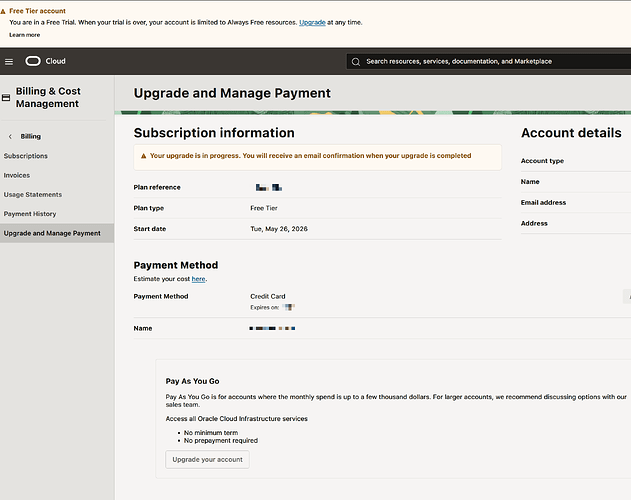Click the Plan type value 'Free Tier'
631x500 pixels.
pyautogui.click(x=264, y=208)
